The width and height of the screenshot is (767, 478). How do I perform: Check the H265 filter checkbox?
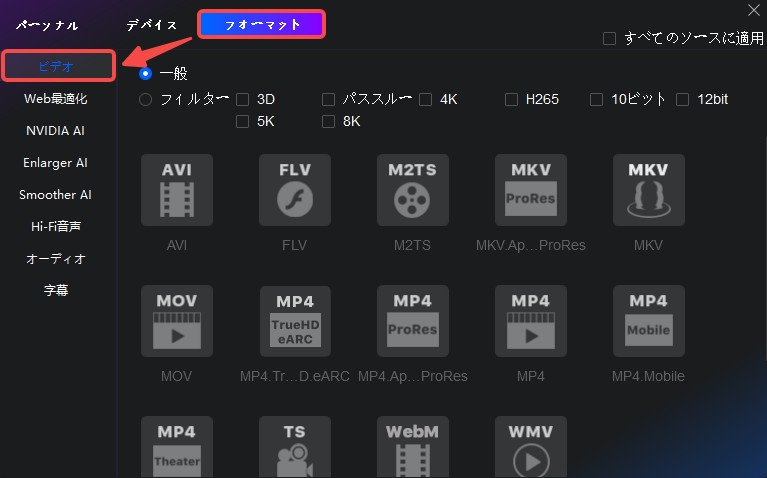click(511, 100)
